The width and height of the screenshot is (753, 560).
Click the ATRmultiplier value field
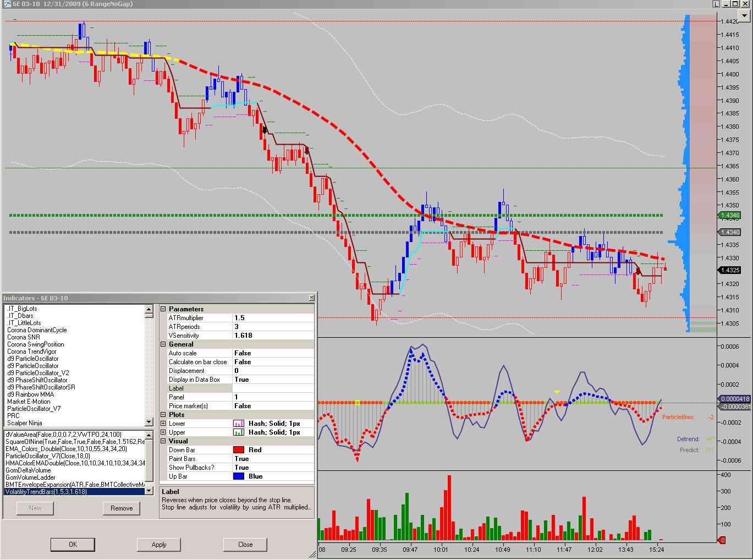[273, 318]
